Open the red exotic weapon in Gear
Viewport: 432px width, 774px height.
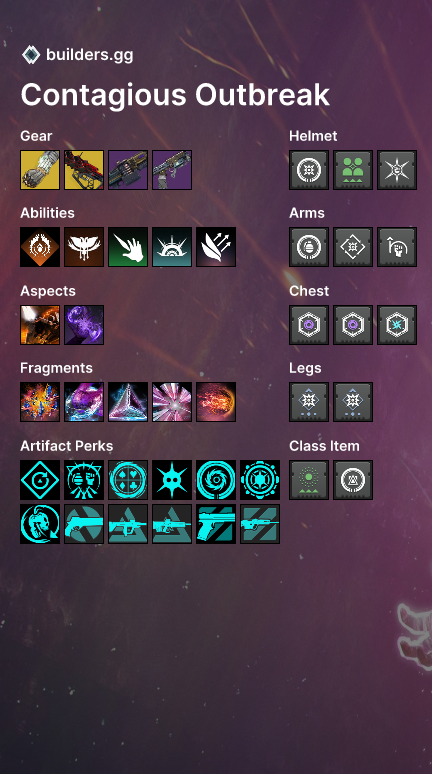[84, 170]
